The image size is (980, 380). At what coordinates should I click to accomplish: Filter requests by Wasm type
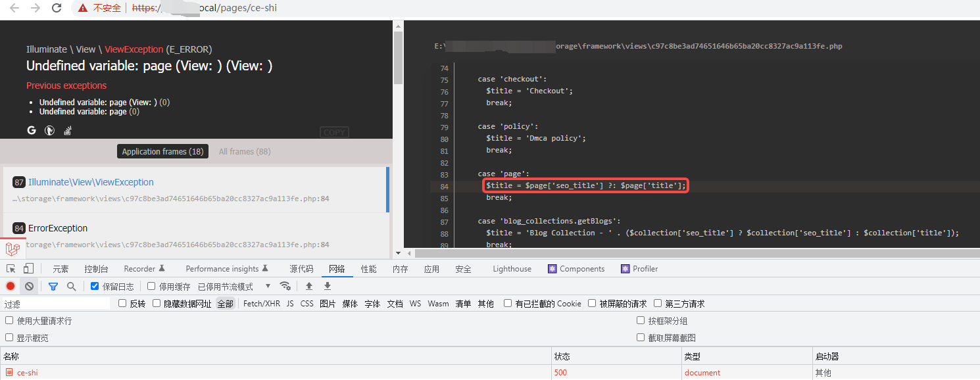tap(438, 304)
